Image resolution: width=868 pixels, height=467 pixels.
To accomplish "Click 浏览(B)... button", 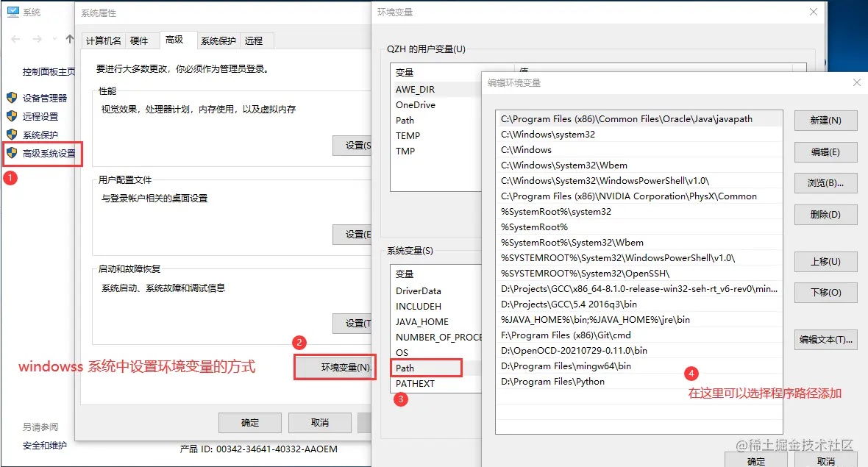I will 825,182.
